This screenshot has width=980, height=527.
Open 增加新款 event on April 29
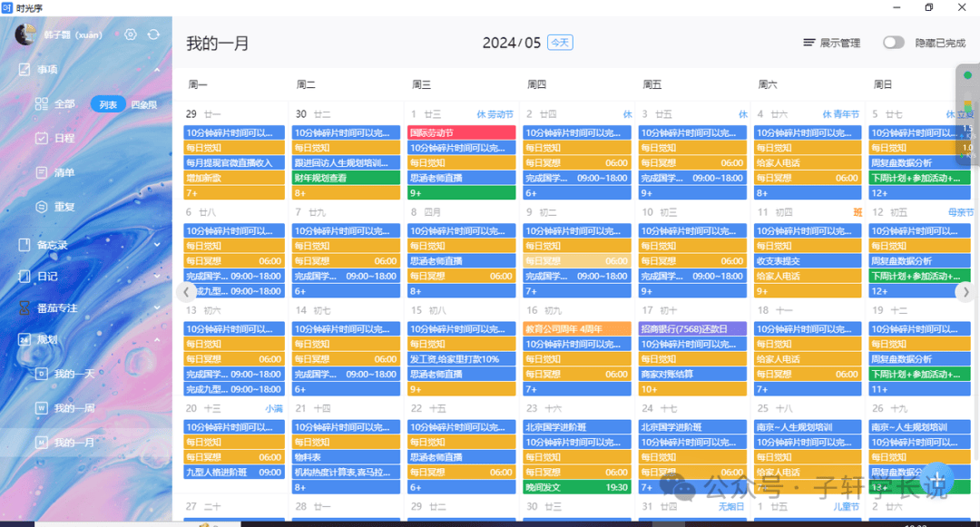click(x=234, y=178)
